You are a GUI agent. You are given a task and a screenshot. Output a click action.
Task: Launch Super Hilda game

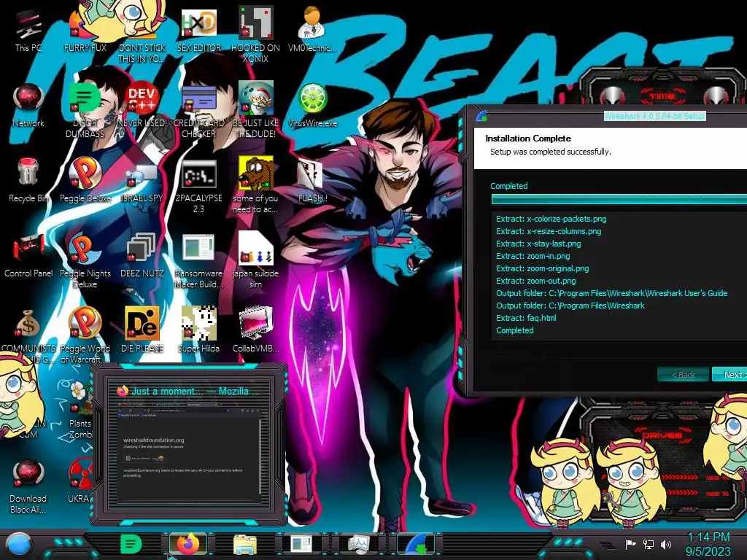coord(199,330)
